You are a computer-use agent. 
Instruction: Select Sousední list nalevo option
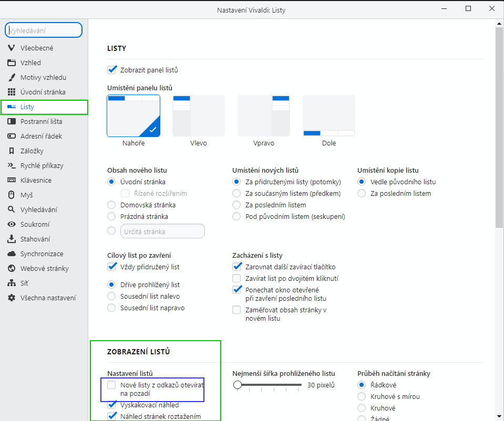(111, 296)
